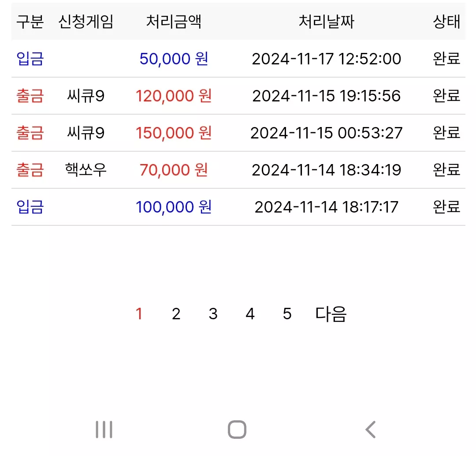This screenshot has width=476, height=456.
Task: Select the 처리날짜 column header
Action: [x=326, y=22]
